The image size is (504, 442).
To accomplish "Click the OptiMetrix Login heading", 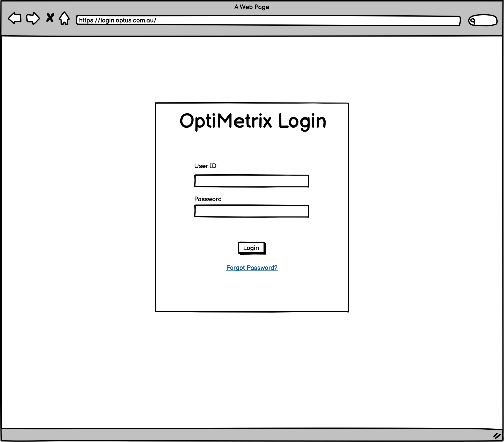I will point(253,121).
